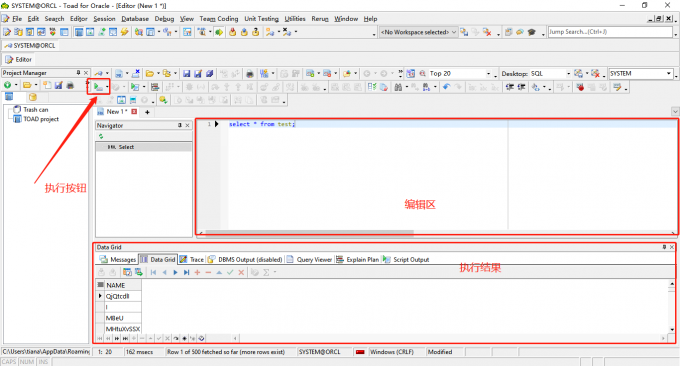The image size is (680, 366).
Task: Toggle pin on Data Grid panel
Action: [x=664, y=247]
